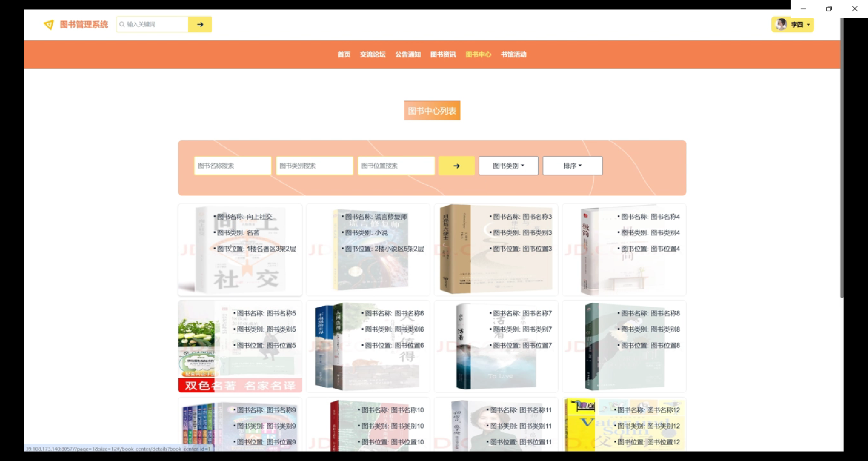Click the text 图书位置: 1楼名著区3架2层
The image size is (868, 461).
[x=256, y=249]
